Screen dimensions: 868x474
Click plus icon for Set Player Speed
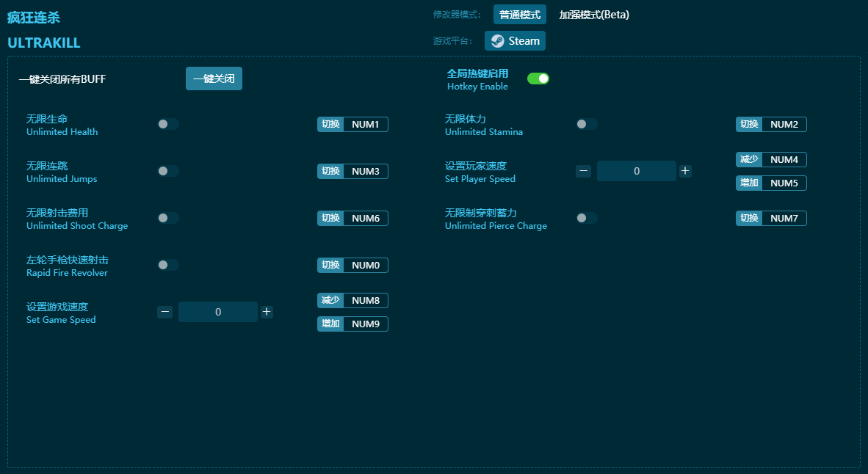tap(685, 171)
